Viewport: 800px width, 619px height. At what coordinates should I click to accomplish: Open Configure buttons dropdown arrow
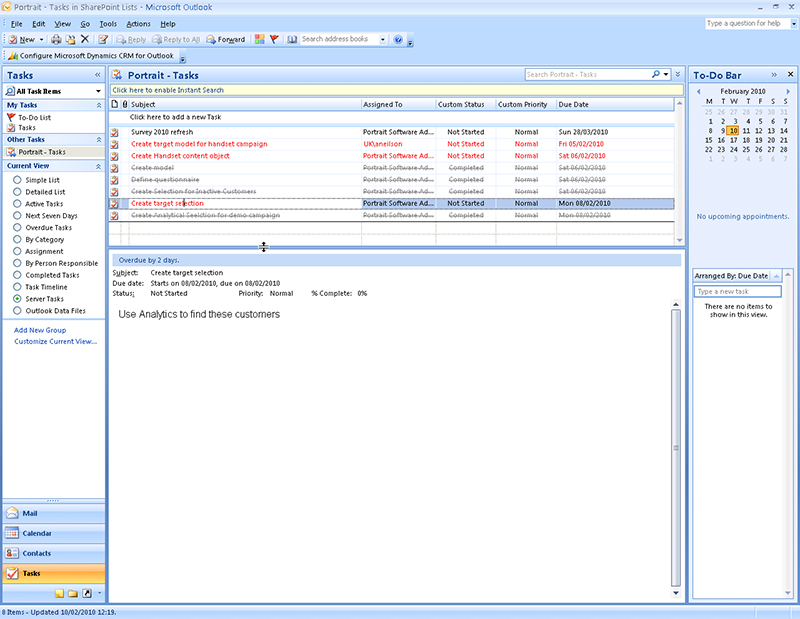tap(99, 593)
